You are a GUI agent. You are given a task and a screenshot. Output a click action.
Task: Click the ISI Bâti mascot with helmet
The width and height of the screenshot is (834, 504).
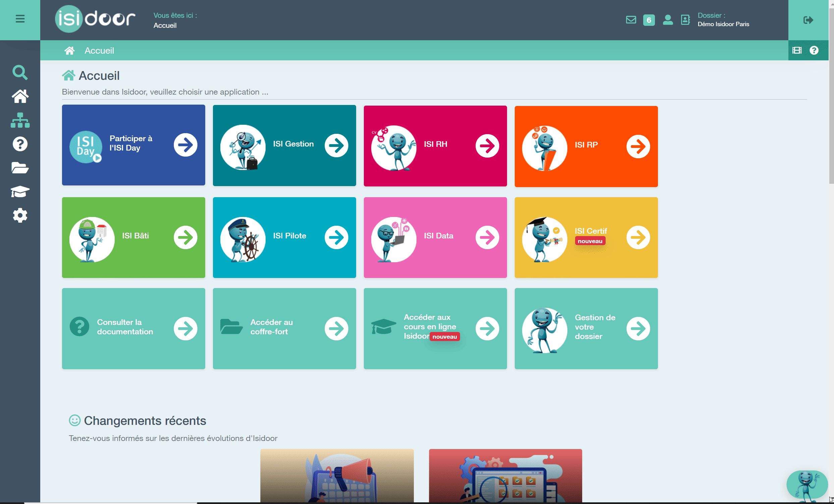[x=92, y=240]
